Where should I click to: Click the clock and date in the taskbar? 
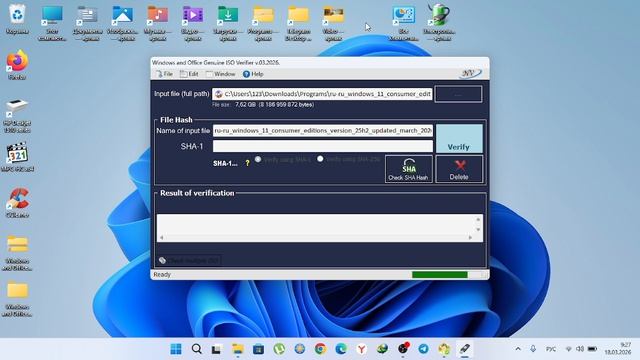click(618, 349)
